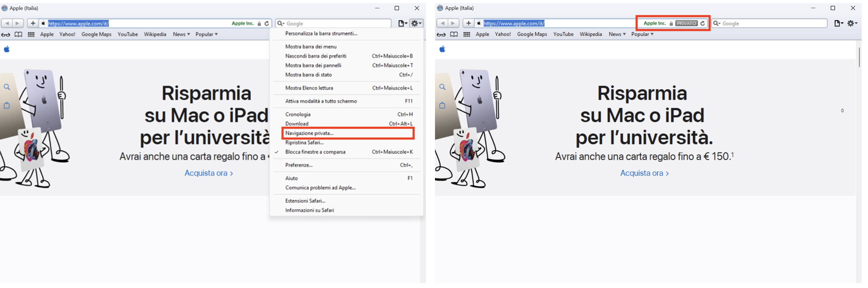Select Mostra barra dei menu

pyautogui.click(x=346, y=47)
